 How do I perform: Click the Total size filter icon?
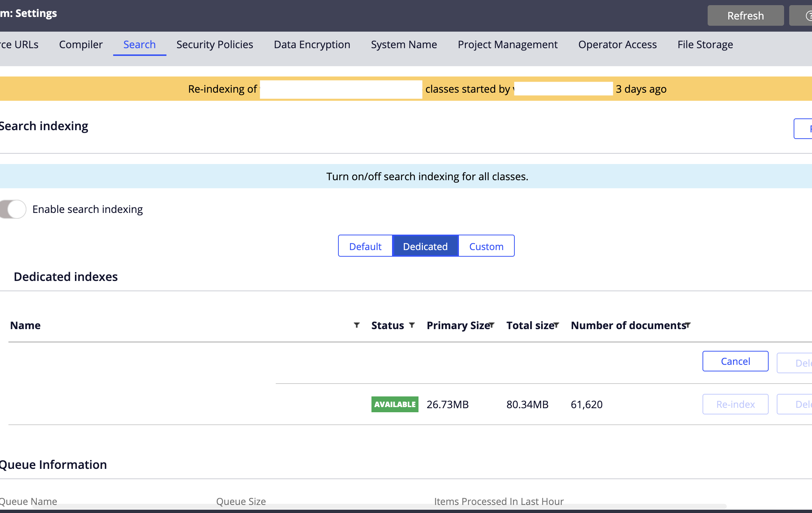point(556,325)
